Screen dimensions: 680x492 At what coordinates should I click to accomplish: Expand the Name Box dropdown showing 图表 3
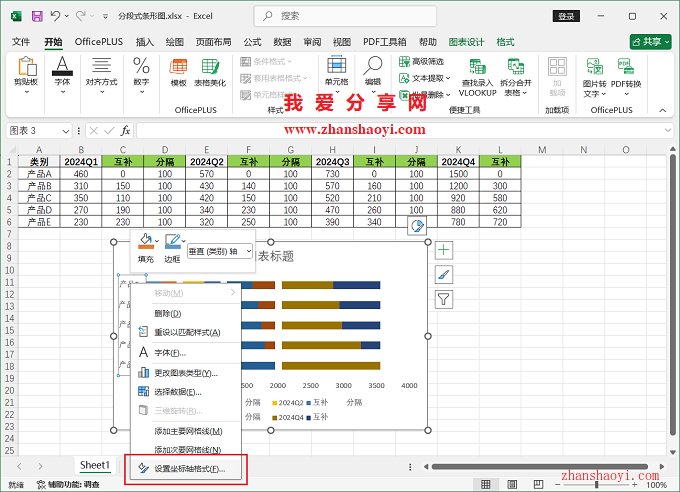click(x=67, y=131)
